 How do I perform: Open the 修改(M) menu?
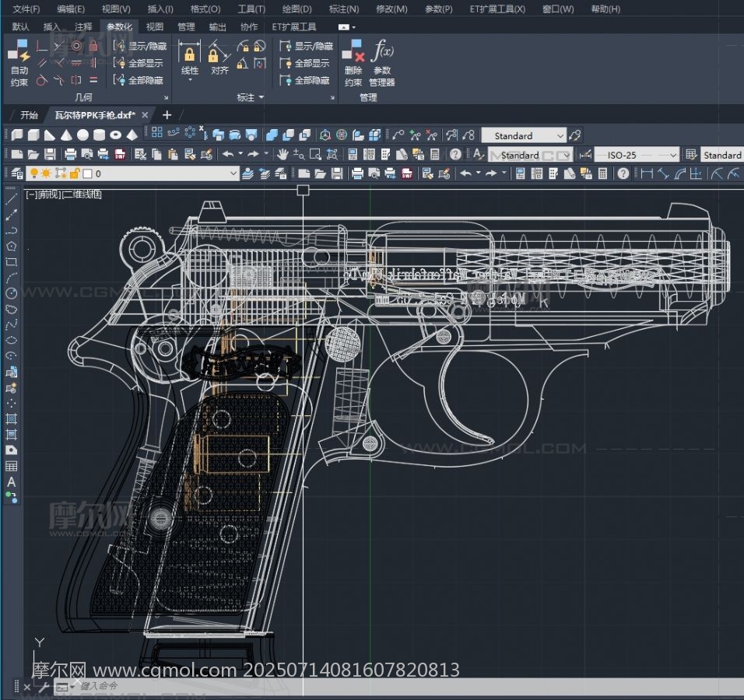click(x=391, y=9)
